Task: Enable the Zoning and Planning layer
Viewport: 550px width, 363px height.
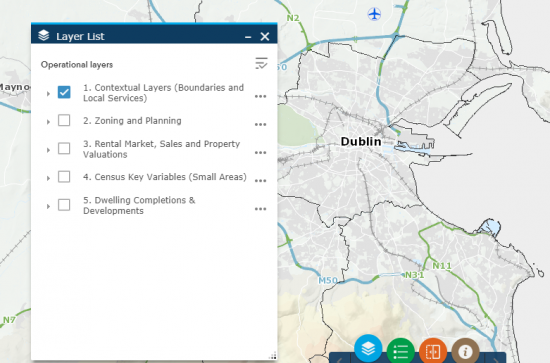Action: (64, 120)
